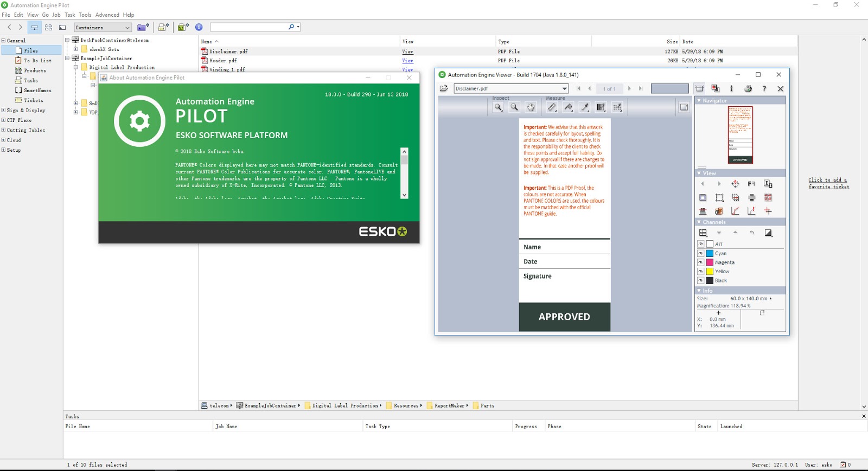
Task: Expand the Cutting Tables section
Action: (3, 130)
